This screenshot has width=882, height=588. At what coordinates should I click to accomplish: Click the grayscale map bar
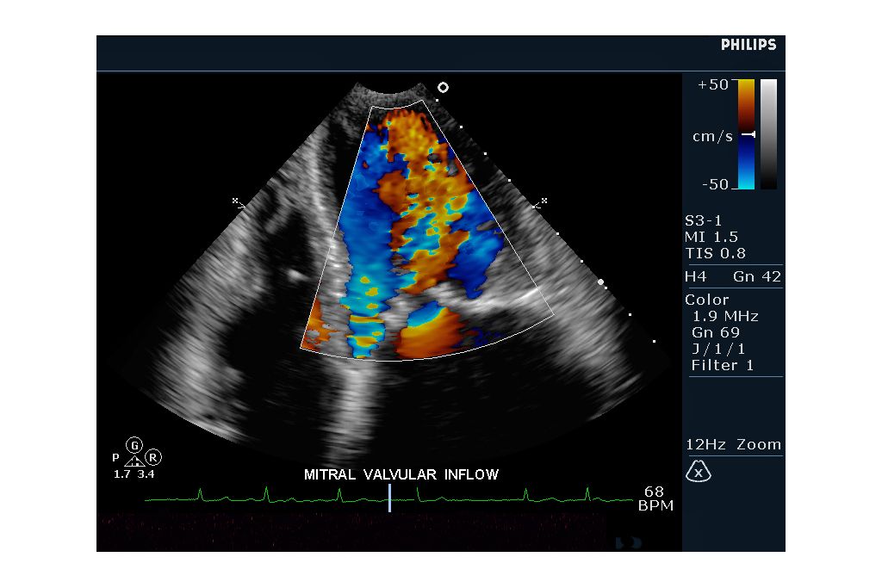[768, 133]
